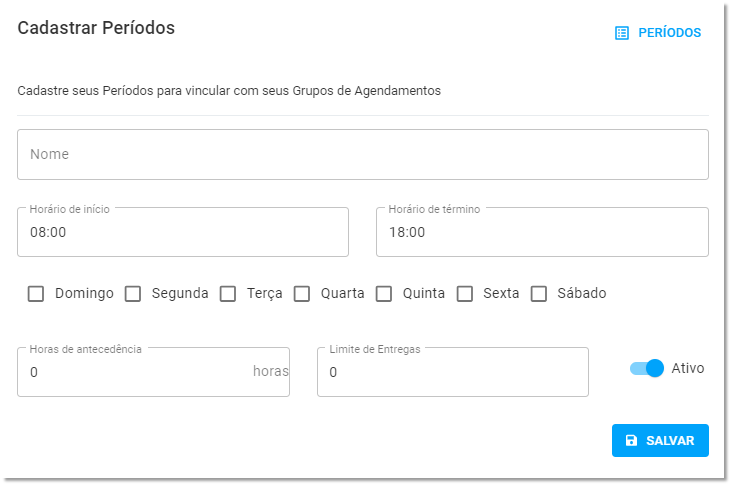Click the Cadastrar Períodos heading
731x485 pixels.
click(x=96, y=28)
